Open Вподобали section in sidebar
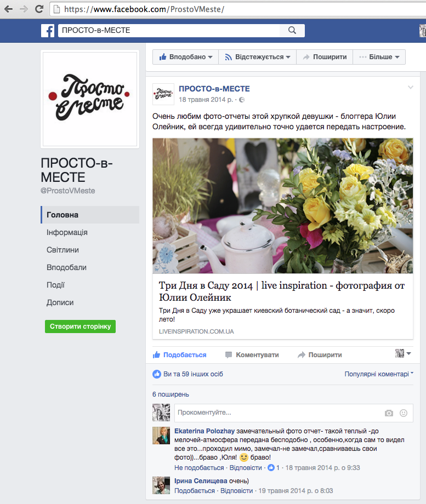426x504 pixels. [66, 267]
